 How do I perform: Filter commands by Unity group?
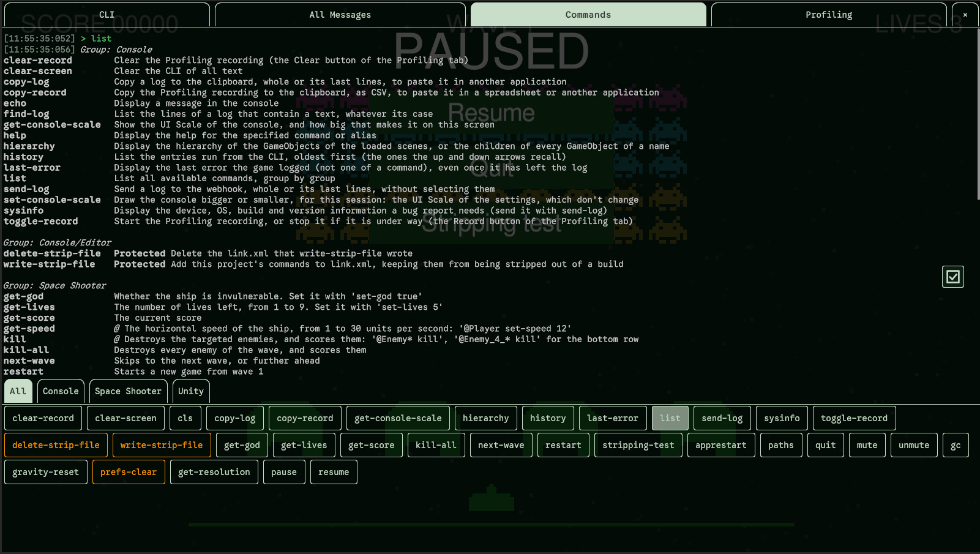point(191,391)
